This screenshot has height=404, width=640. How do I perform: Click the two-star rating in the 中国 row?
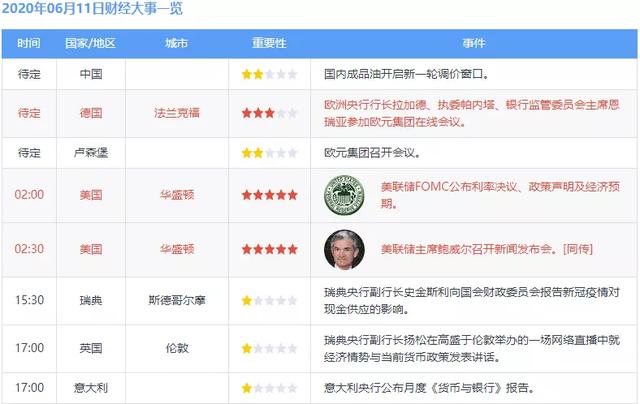click(x=269, y=74)
